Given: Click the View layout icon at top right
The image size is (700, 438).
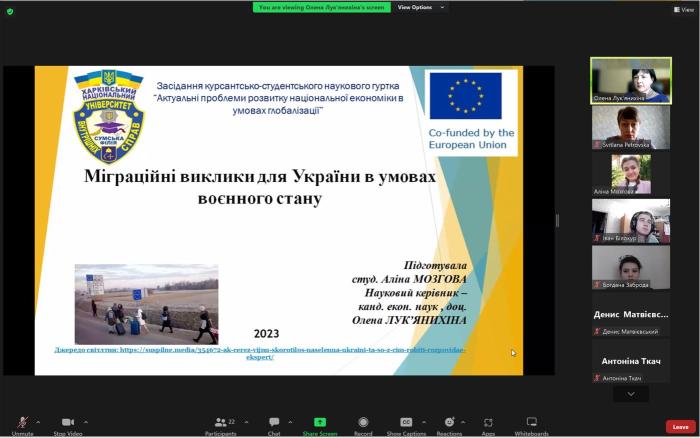Looking at the screenshot, I should 683,9.
